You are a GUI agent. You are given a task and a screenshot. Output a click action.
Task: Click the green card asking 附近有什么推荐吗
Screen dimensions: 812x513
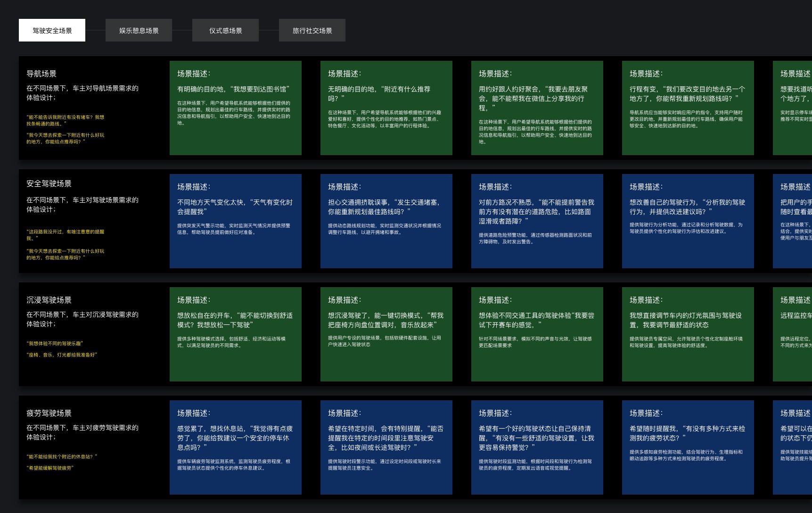[386, 108]
